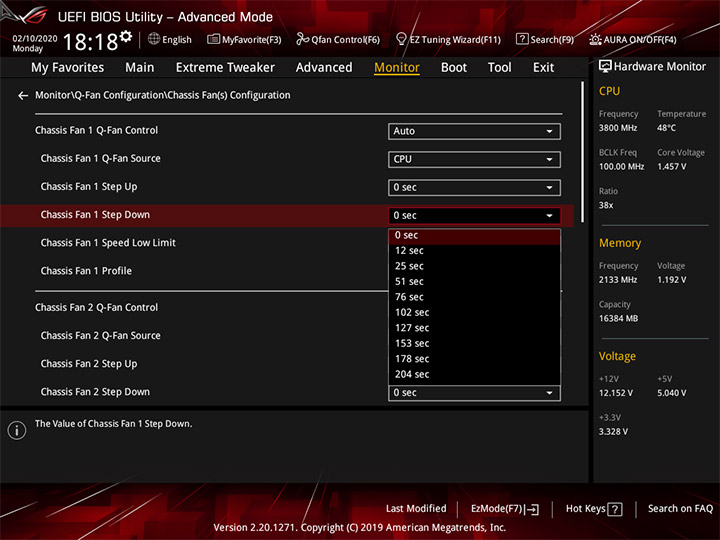Click the 02/10/2020 Monday date

point(35,43)
